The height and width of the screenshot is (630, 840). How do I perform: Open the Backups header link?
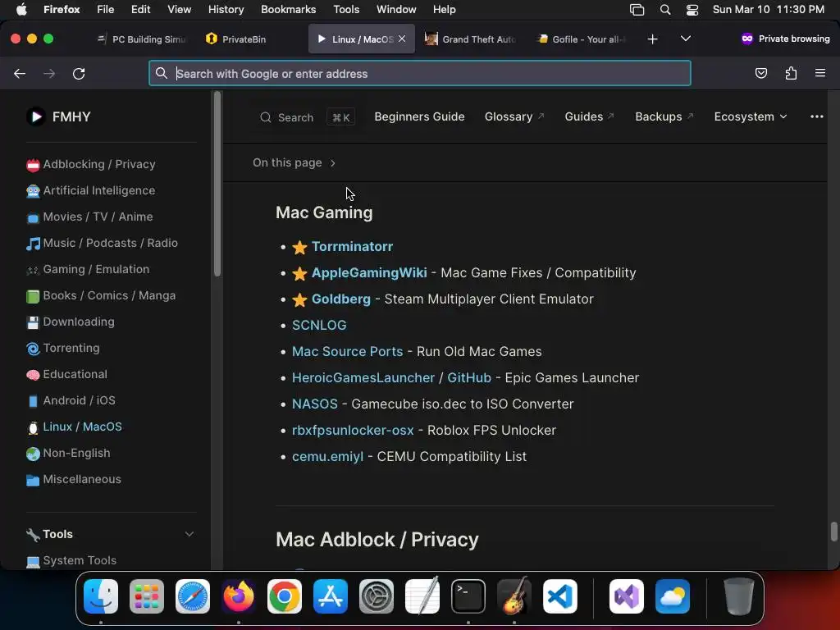(x=664, y=116)
